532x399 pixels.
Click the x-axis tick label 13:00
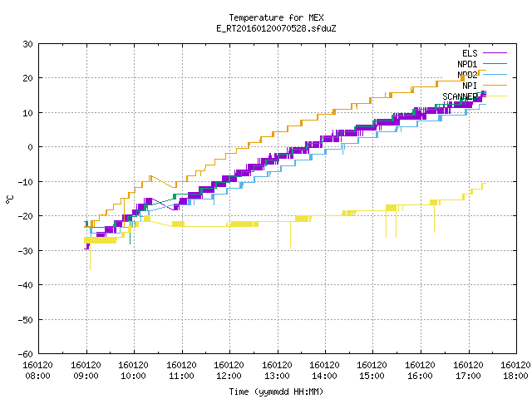click(278, 376)
